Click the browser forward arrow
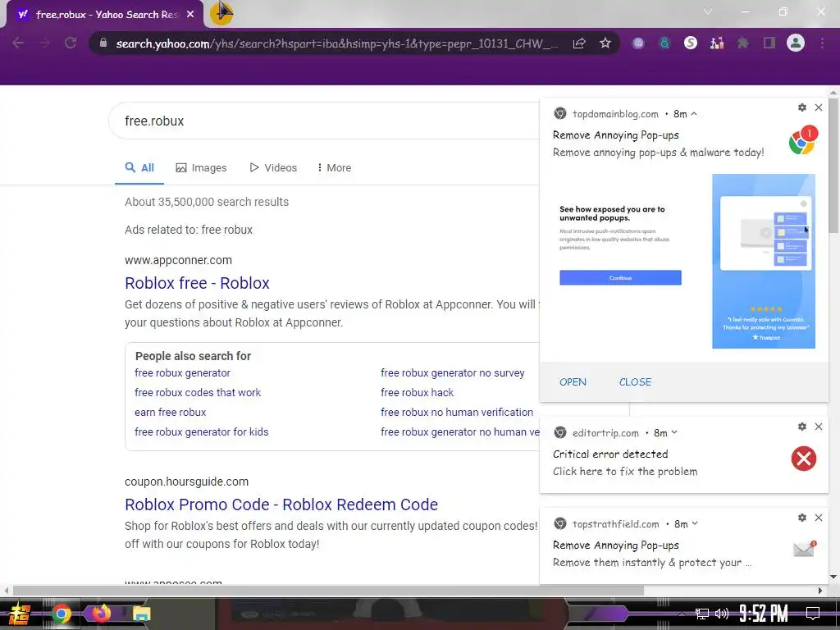 click(x=44, y=43)
